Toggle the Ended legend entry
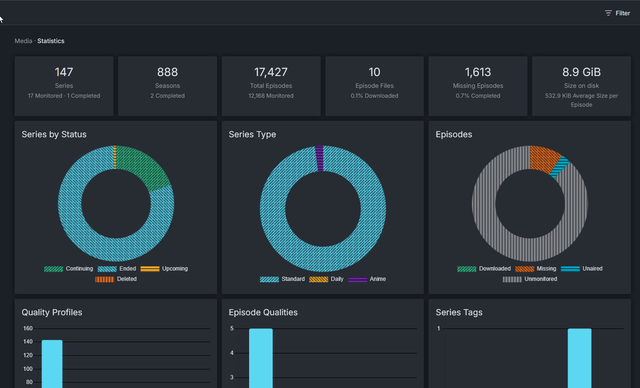640x388 pixels. tap(117, 268)
